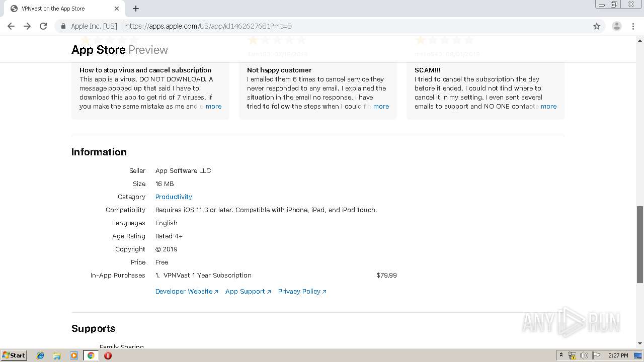Select the $79.99 in-app purchase price
The image size is (644, 362).
(386, 275)
